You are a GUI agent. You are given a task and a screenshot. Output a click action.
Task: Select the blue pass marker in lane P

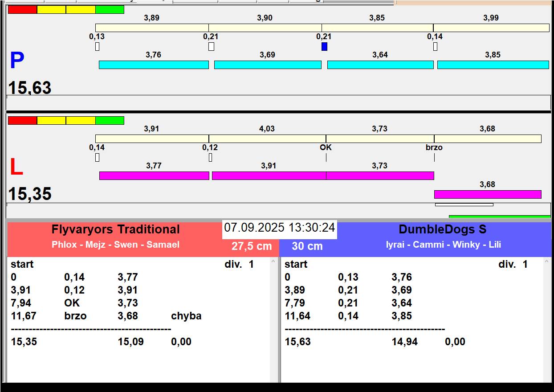coord(324,46)
